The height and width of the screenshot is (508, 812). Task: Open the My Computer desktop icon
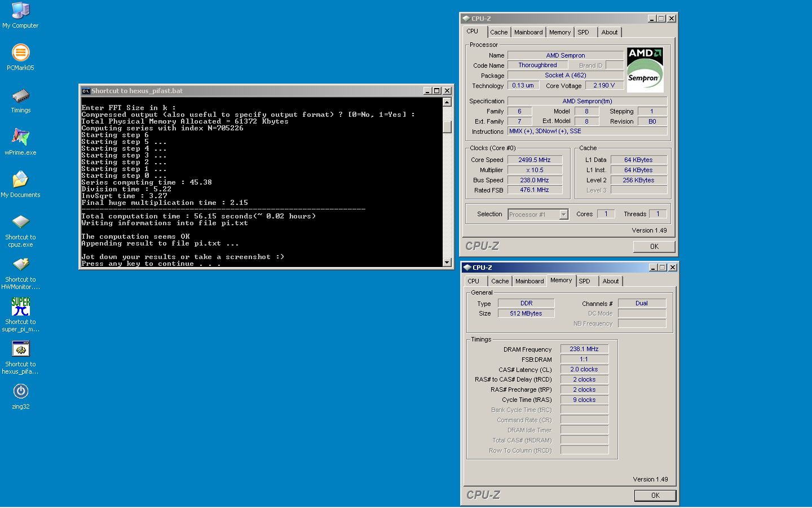20,10
